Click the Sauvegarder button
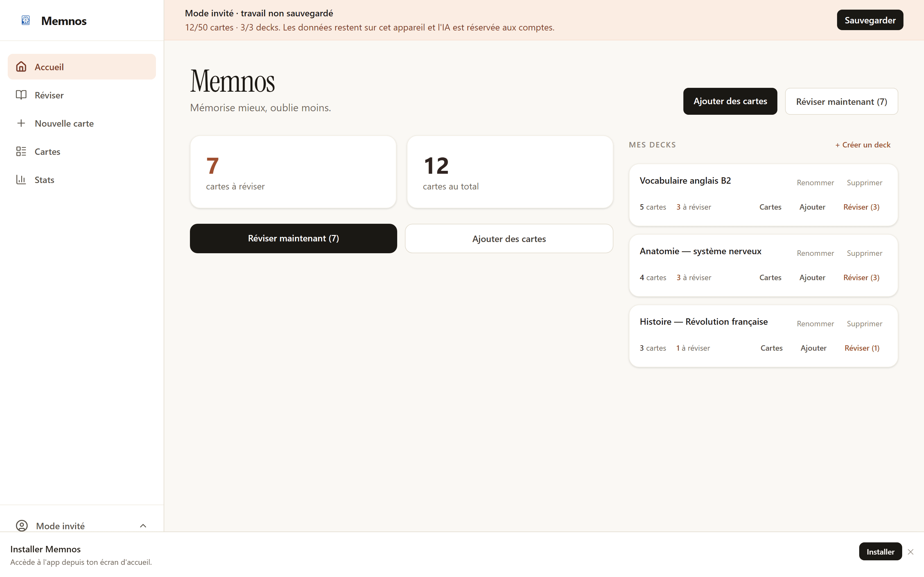Screen dimensions: 924x577 pyautogui.click(x=870, y=20)
